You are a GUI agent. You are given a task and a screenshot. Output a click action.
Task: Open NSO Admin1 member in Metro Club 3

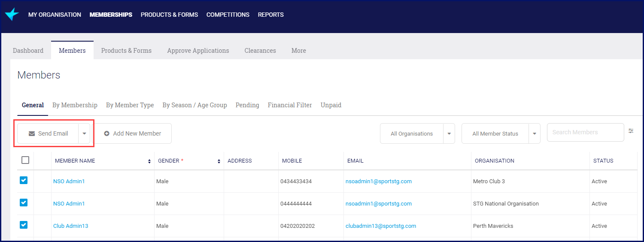tap(69, 181)
